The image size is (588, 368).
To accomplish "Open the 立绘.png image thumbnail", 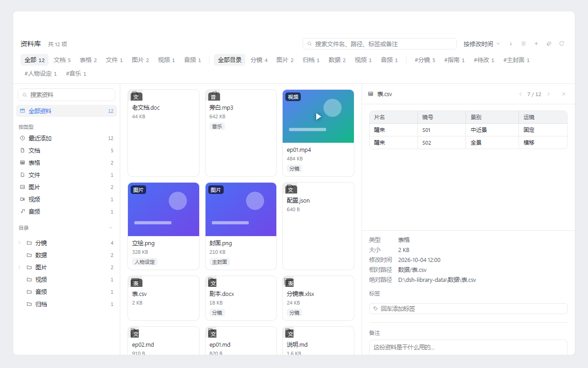I will (x=163, y=209).
